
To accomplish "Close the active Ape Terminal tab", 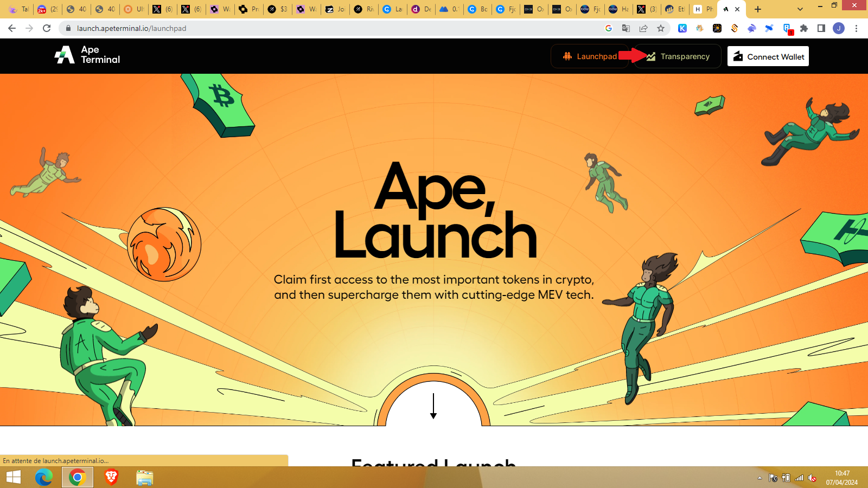I will click(737, 9).
